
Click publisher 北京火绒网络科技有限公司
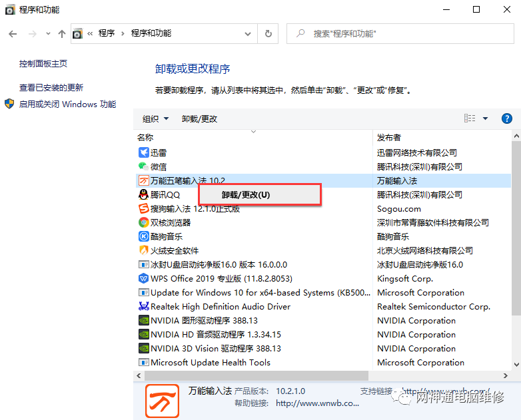coord(424,250)
